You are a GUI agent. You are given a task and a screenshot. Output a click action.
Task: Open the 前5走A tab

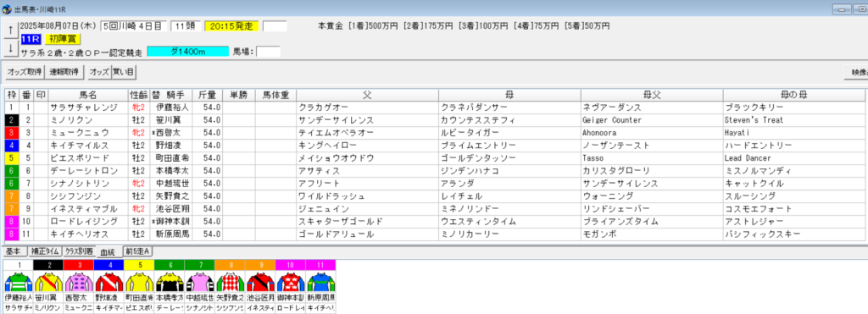(x=136, y=251)
